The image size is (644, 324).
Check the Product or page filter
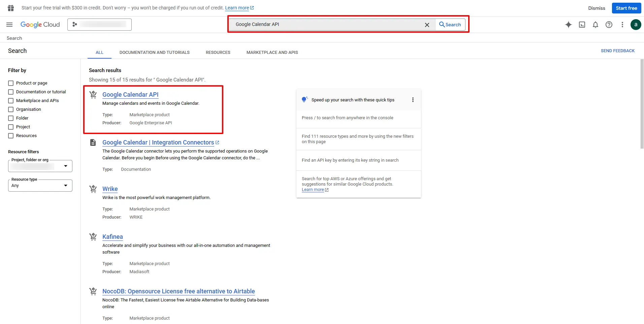click(11, 83)
